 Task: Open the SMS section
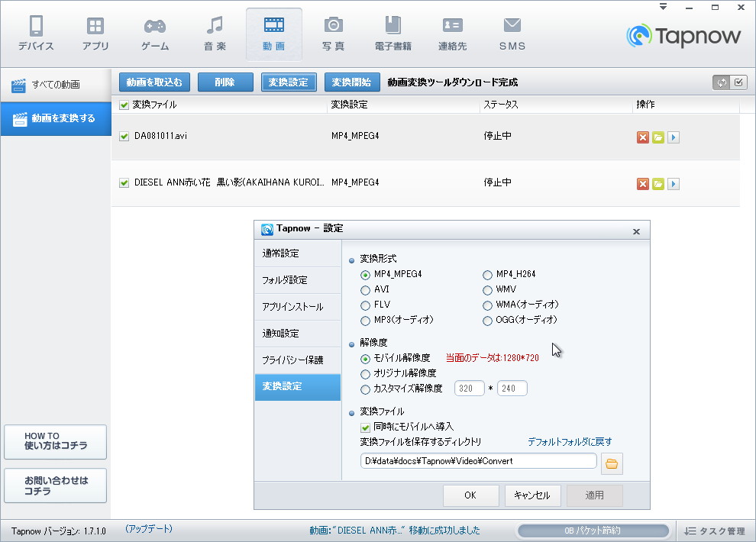[512, 33]
